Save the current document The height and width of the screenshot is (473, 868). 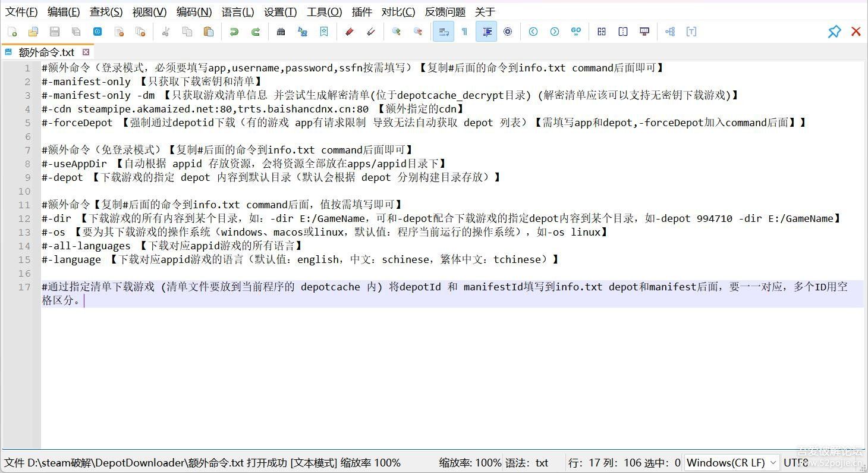(x=55, y=32)
